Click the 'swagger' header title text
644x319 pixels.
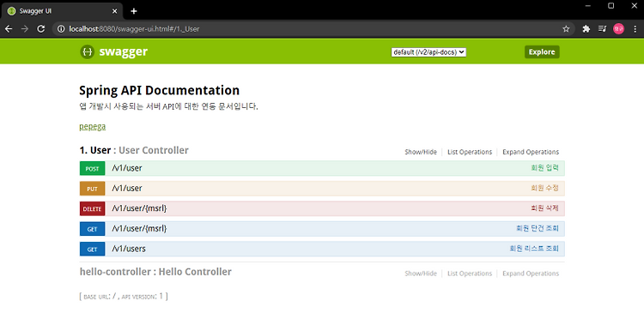coord(123,52)
